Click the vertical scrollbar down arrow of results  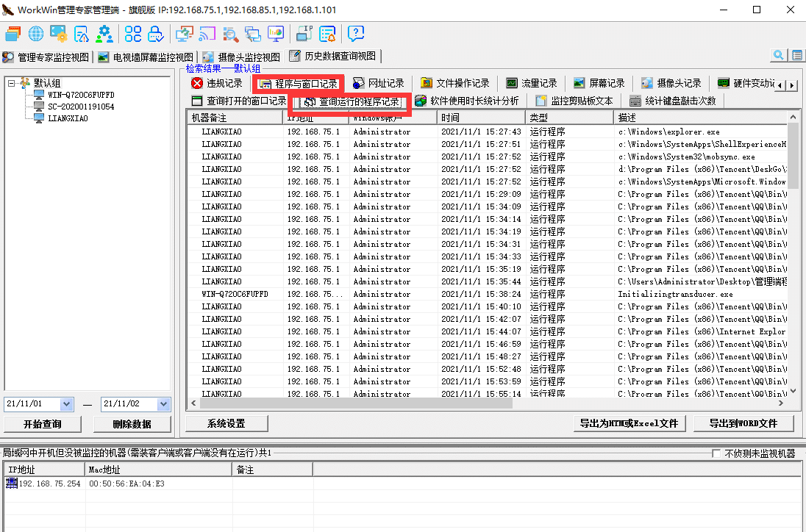793,391
